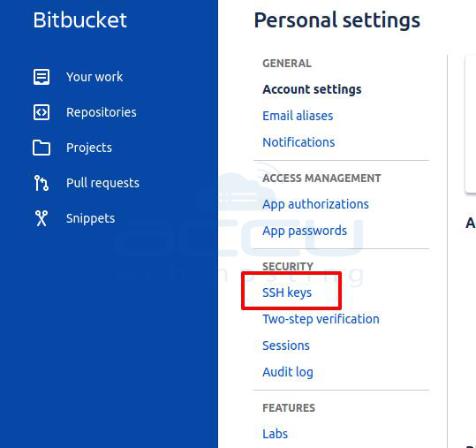Open App authorizations under Access Management
Viewport: 476px width, 448px height.
[x=315, y=204]
